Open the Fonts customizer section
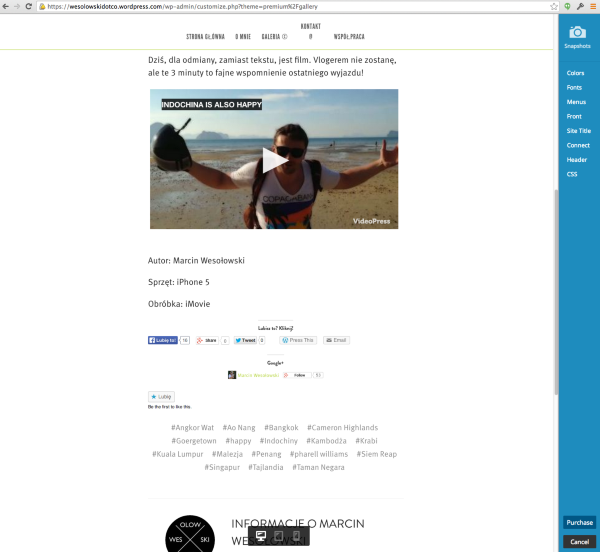The image size is (600, 552). tap(574, 88)
